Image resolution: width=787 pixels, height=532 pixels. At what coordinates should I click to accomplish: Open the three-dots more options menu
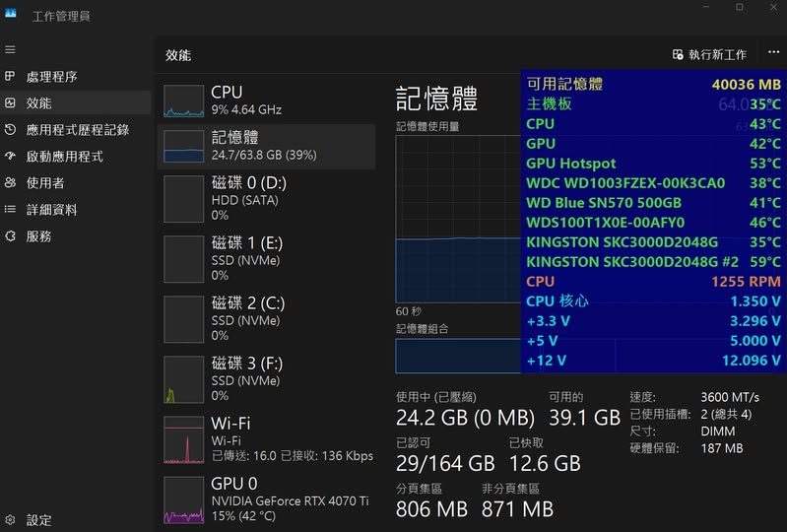pyautogui.click(x=773, y=52)
